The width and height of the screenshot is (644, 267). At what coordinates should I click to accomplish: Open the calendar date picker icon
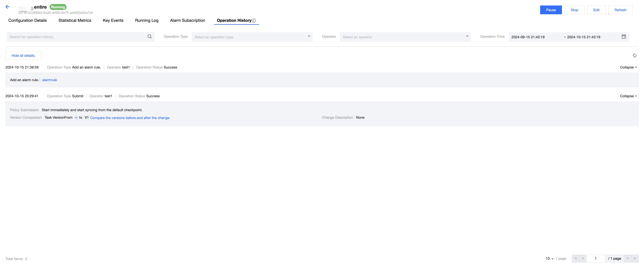pos(624,37)
